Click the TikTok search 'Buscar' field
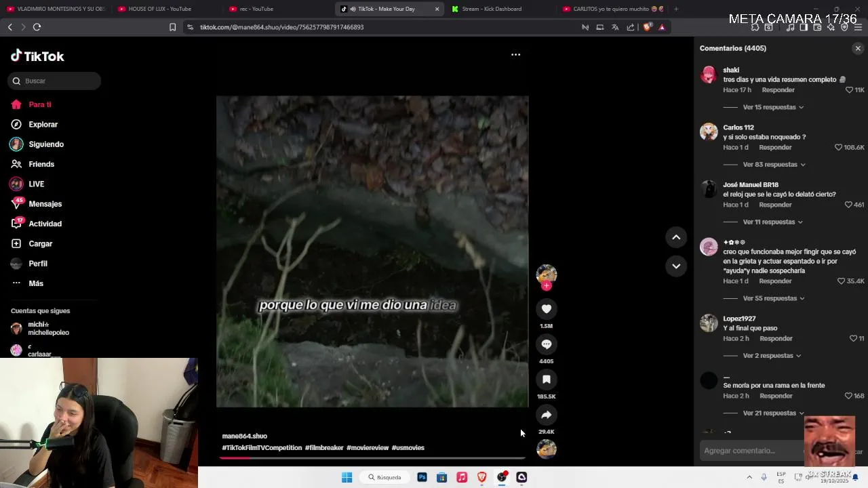Viewport: 868px width, 488px height. pyautogui.click(x=54, y=81)
